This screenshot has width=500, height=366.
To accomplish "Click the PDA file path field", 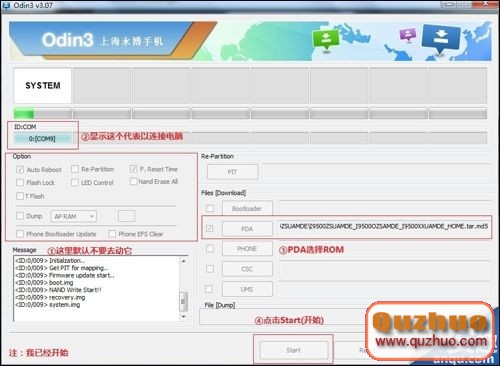I will tap(384, 227).
